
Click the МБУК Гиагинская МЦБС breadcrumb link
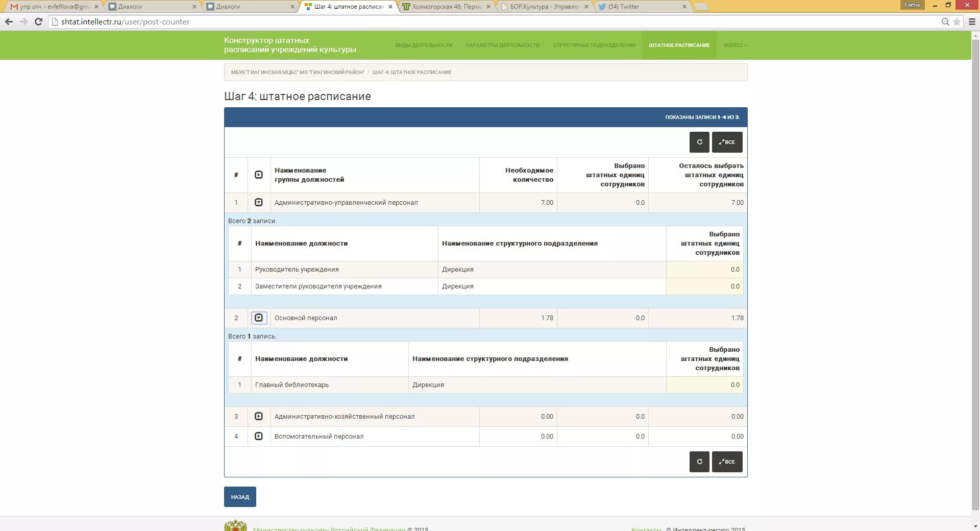pos(298,72)
